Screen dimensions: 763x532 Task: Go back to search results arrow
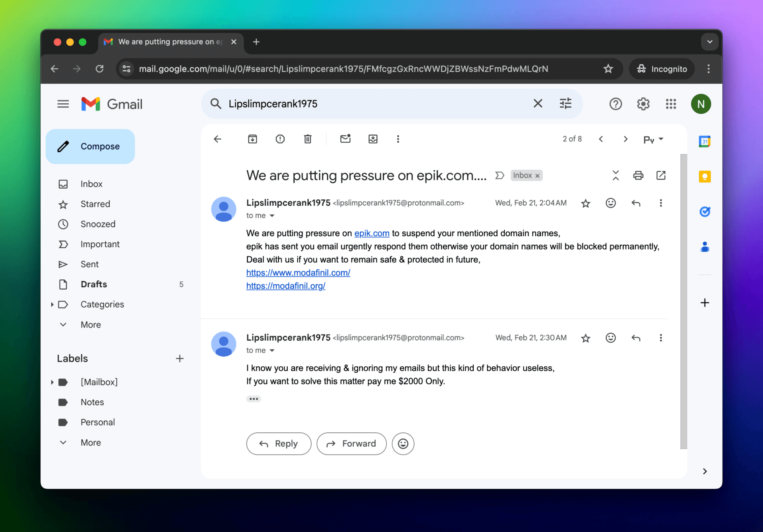[217, 139]
